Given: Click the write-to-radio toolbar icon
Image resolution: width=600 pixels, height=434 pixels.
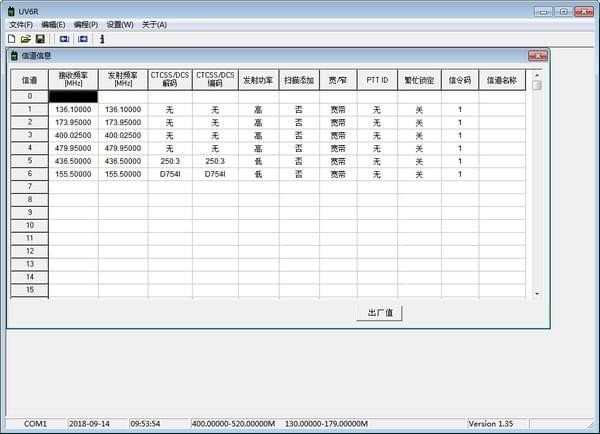Looking at the screenshot, I should click(83, 39).
